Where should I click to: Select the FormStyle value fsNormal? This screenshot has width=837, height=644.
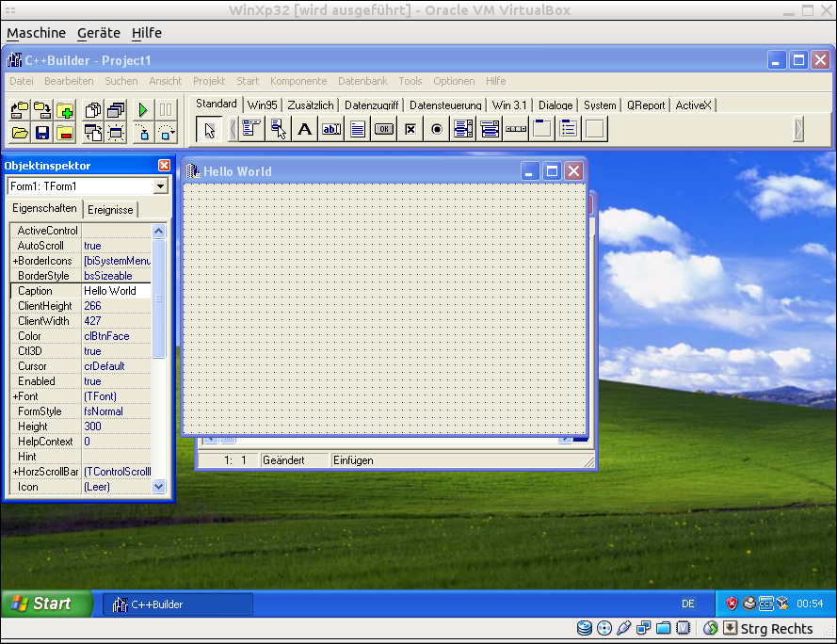(117, 411)
